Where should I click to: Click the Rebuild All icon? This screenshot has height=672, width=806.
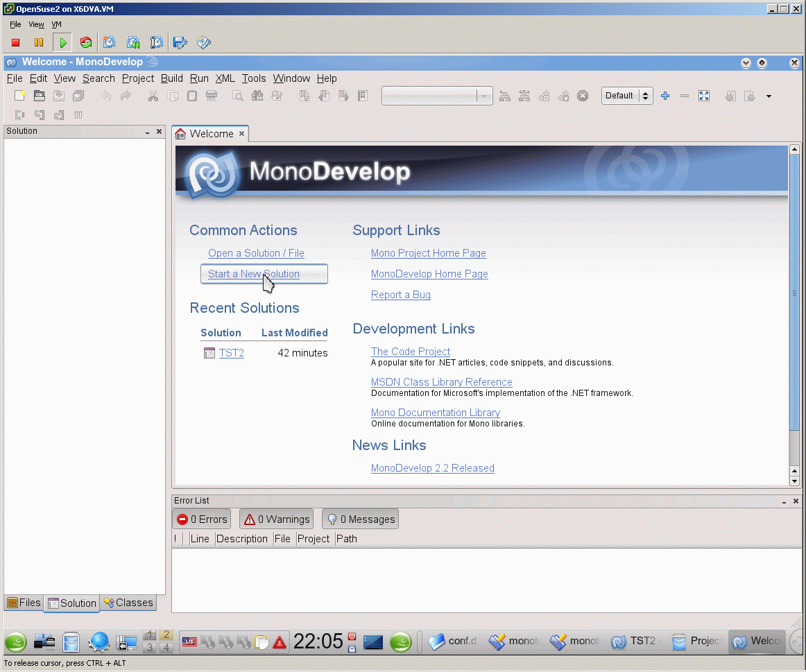pyautogui.click(x=524, y=96)
